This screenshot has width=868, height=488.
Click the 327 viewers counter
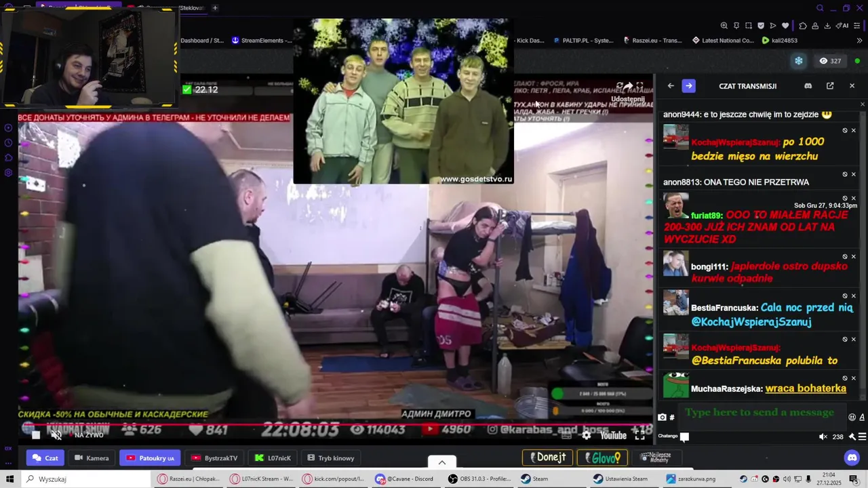click(830, 61)
